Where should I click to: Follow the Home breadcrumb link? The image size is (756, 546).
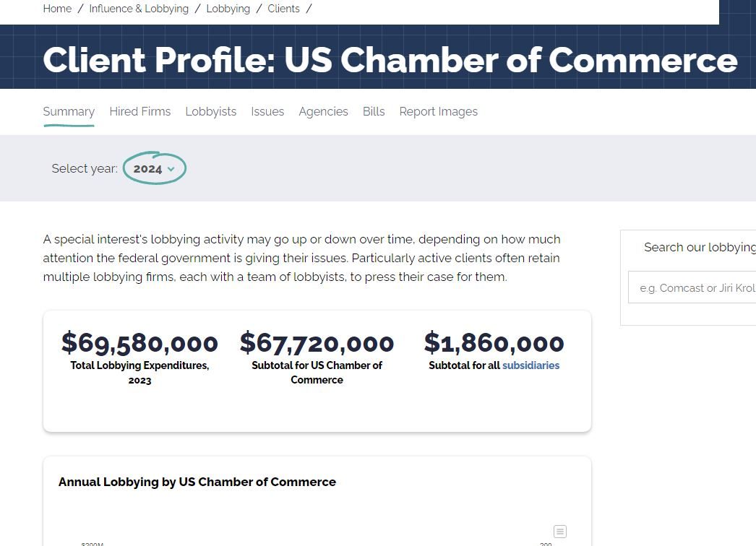coord(57,9)
